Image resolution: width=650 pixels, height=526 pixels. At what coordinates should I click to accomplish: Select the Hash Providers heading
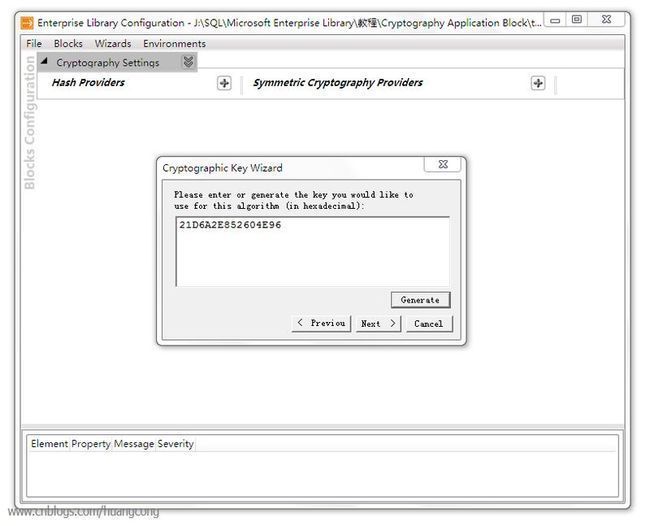pos(88,82)
